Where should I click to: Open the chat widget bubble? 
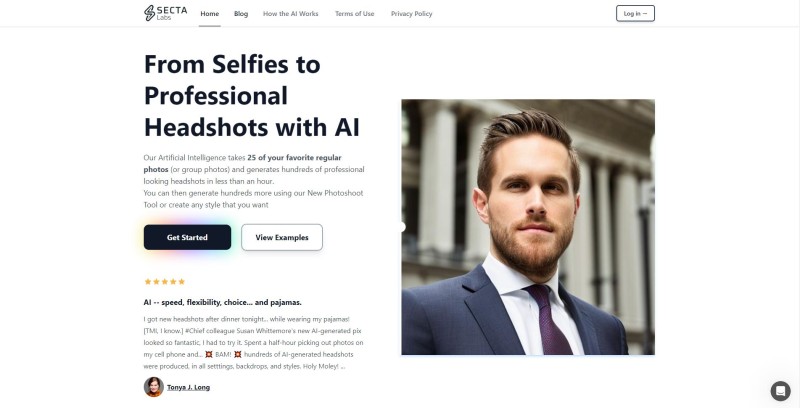[780, 391]
